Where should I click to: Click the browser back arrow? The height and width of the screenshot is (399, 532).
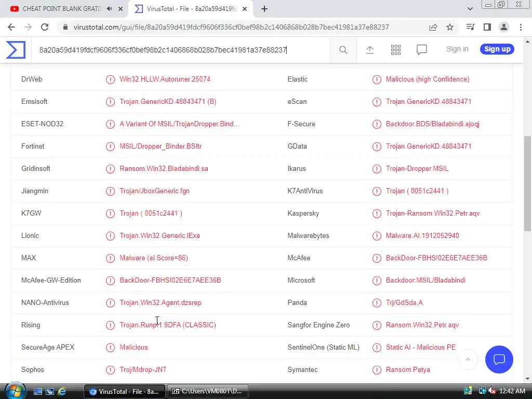(11, 27)
